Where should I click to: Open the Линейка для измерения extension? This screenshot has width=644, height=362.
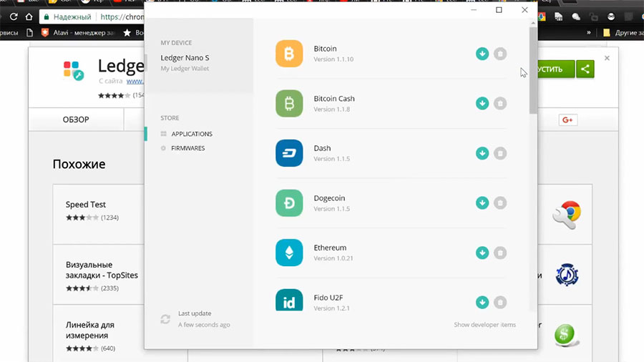tap(99, 333)
